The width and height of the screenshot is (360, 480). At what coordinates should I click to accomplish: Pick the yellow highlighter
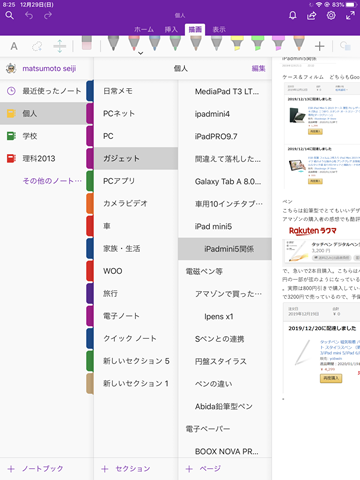(x=237, y=43)
